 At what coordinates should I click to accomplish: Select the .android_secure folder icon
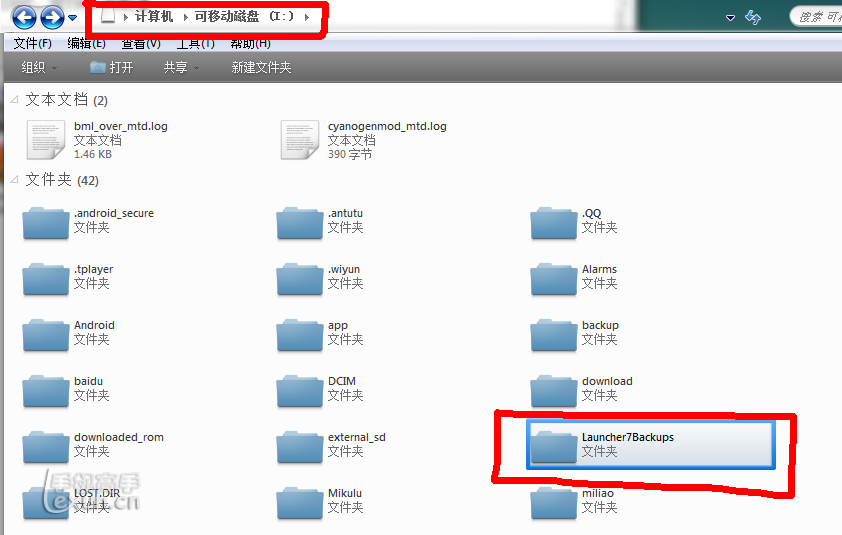point(46,223)
